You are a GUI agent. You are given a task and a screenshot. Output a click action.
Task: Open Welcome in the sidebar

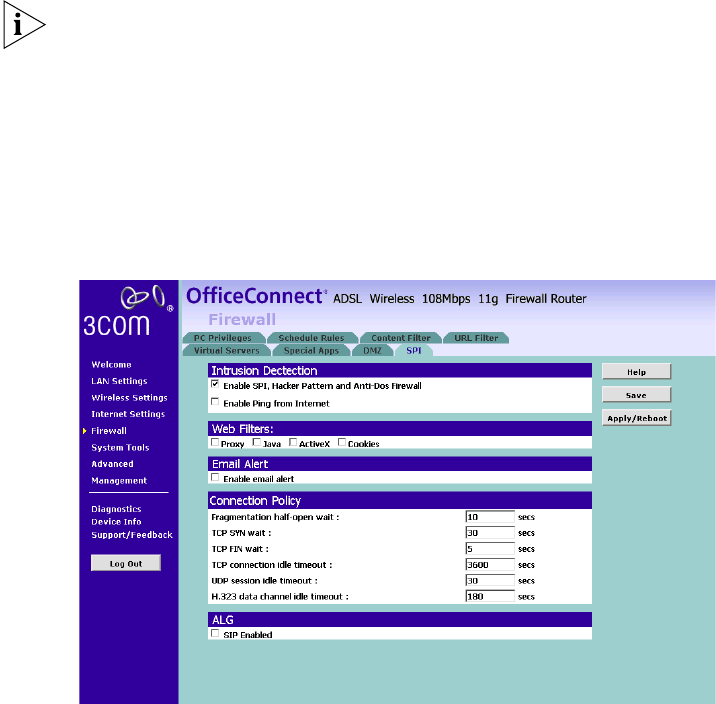[111, 365]
